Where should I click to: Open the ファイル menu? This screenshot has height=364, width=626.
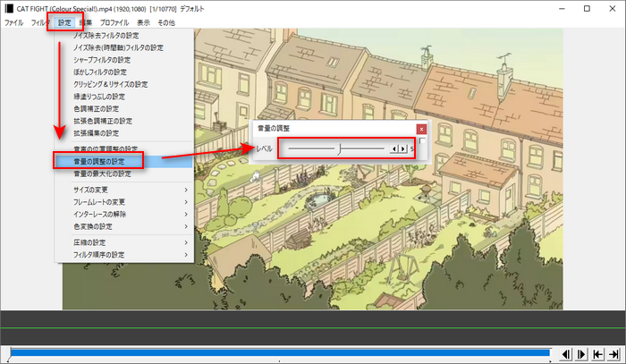(13, 21)
